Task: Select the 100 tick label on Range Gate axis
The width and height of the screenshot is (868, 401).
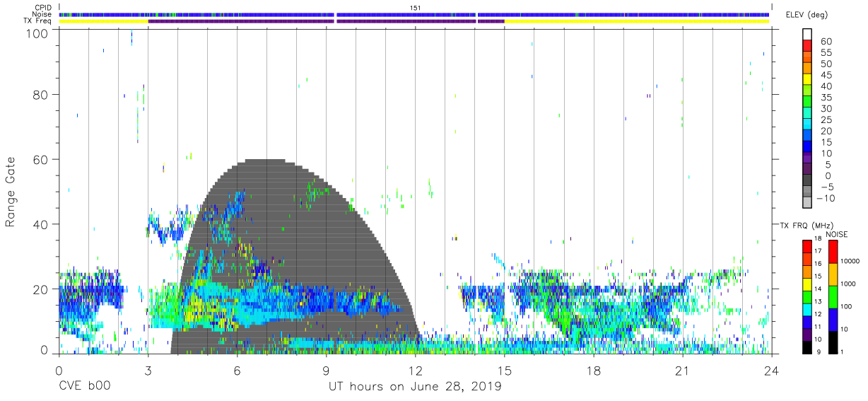Action: pos(37,33)
